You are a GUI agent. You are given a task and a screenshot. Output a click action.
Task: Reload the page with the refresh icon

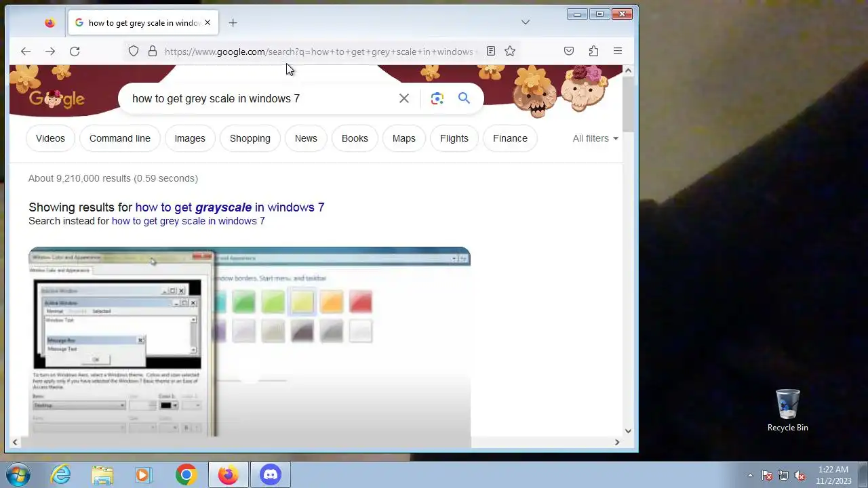coord(75,51)
